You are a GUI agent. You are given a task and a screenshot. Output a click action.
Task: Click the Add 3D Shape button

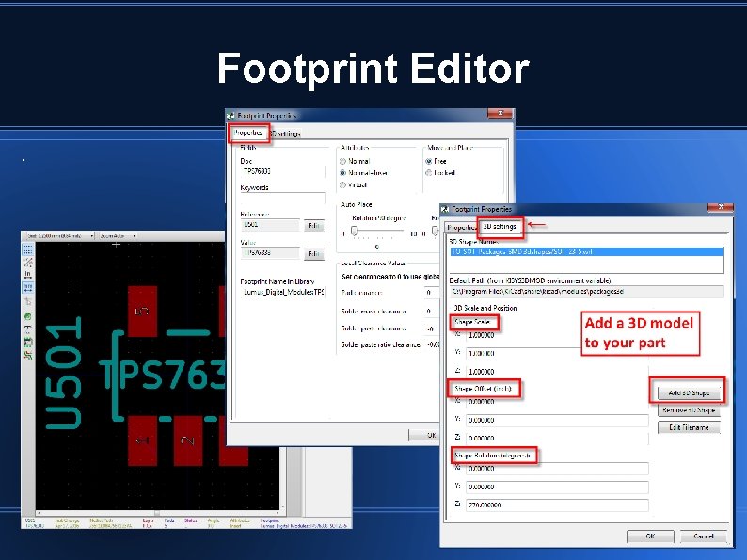689,392
